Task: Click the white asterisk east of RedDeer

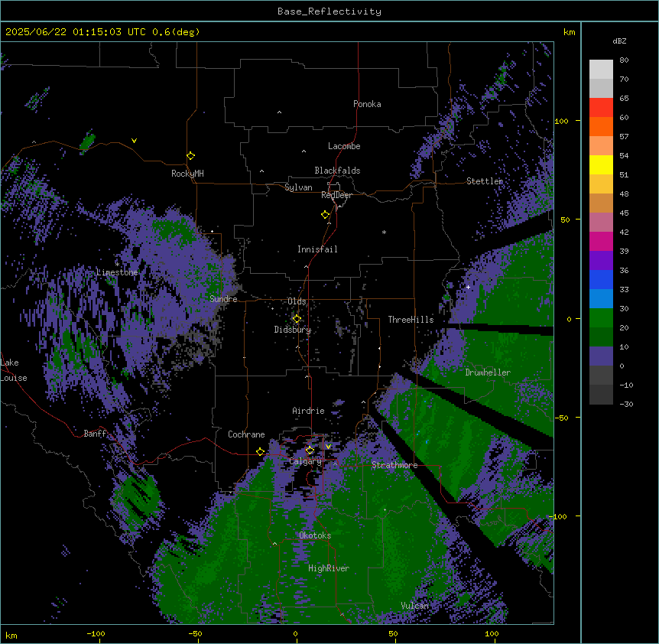Action: [x=384, y=233]
